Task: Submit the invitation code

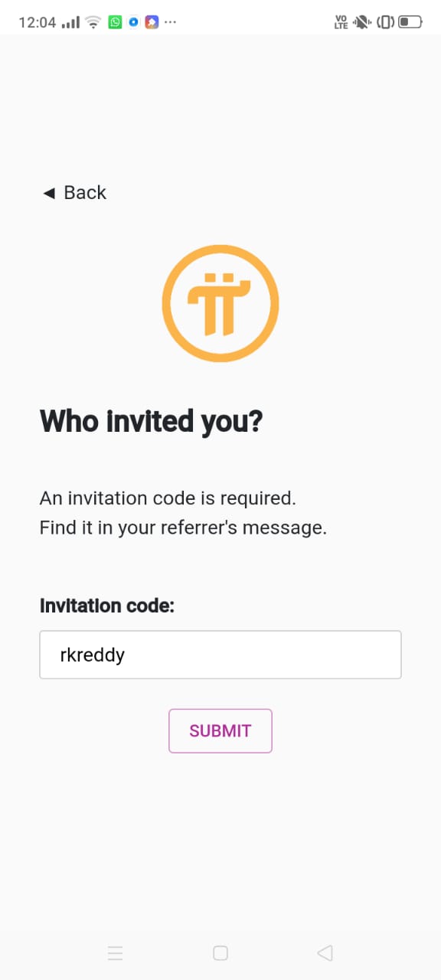Action: 220,731
